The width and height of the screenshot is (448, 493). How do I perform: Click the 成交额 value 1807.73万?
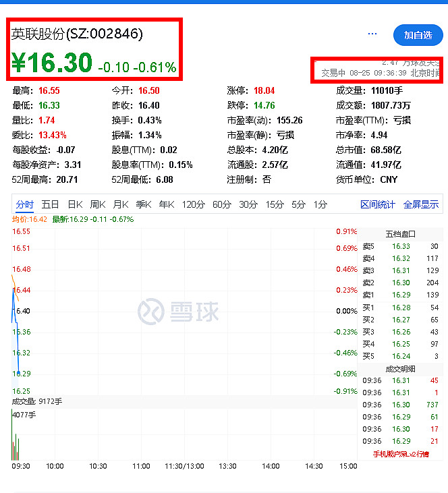[391, 105]
